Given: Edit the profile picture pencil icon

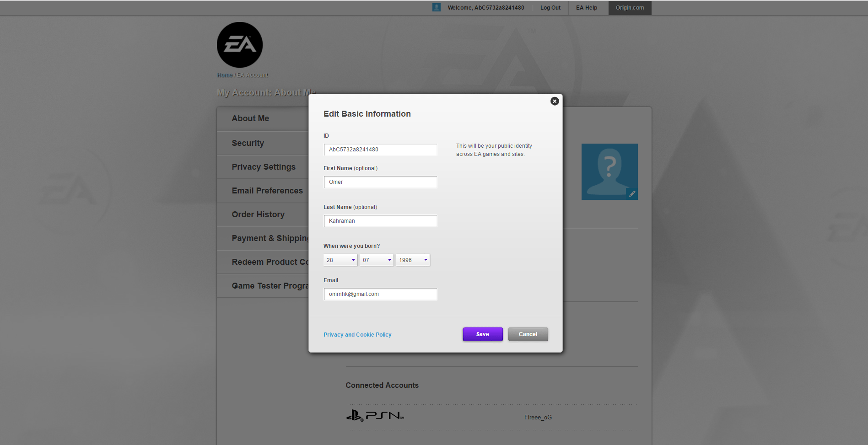Looking at the screenshot, I should [x=632, y=194].
